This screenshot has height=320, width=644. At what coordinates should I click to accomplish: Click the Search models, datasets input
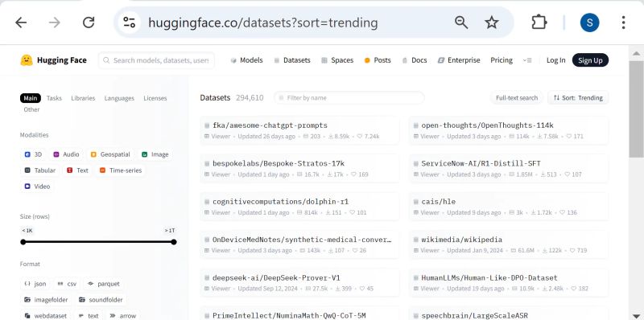click(156, 60)
